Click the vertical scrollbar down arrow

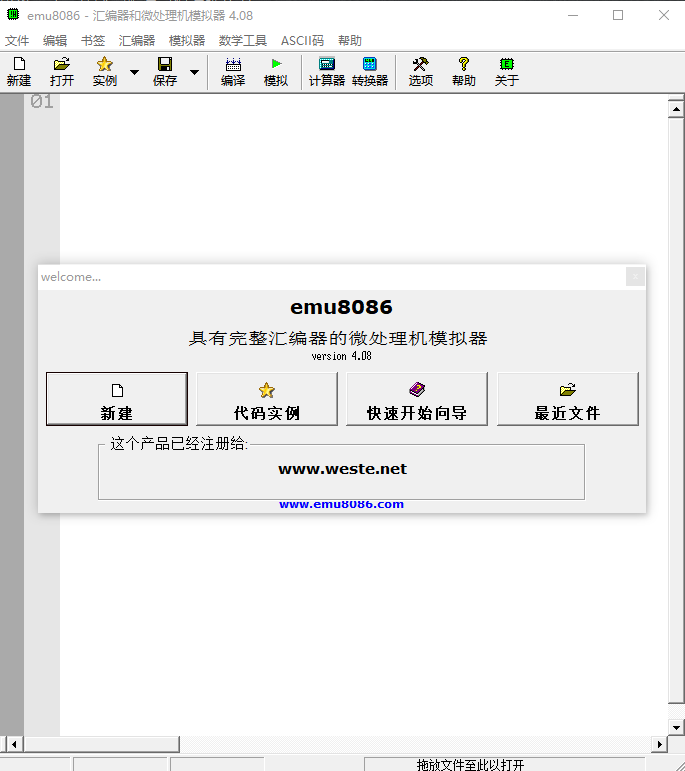coord(677,727)
